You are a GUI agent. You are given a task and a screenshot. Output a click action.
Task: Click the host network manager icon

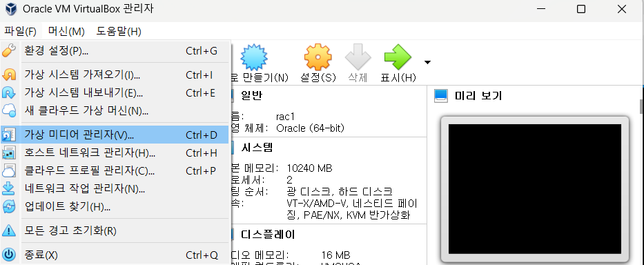(x=9, y=153)
